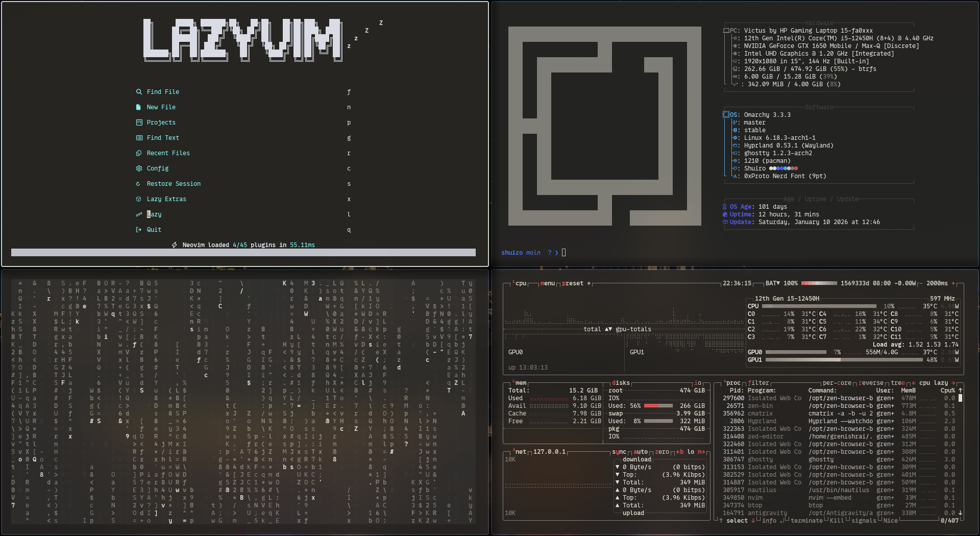
Task: Click the lightning icon before Neovim loaded
Action: point(175,245)
